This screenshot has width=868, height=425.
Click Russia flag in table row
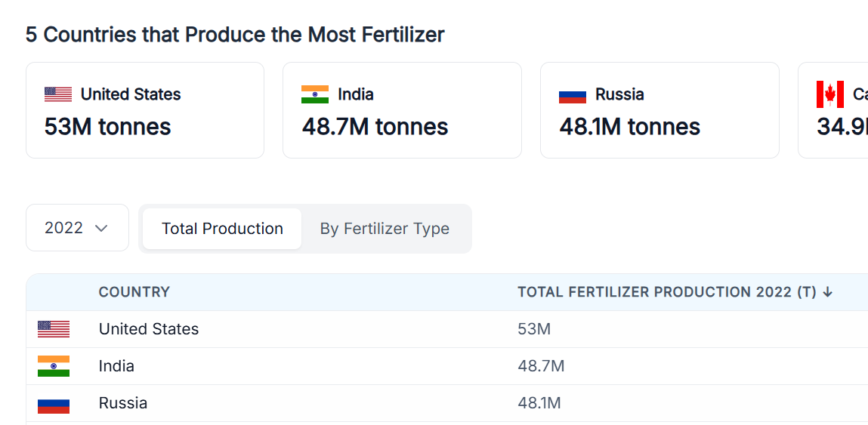[x=54, y=404]
